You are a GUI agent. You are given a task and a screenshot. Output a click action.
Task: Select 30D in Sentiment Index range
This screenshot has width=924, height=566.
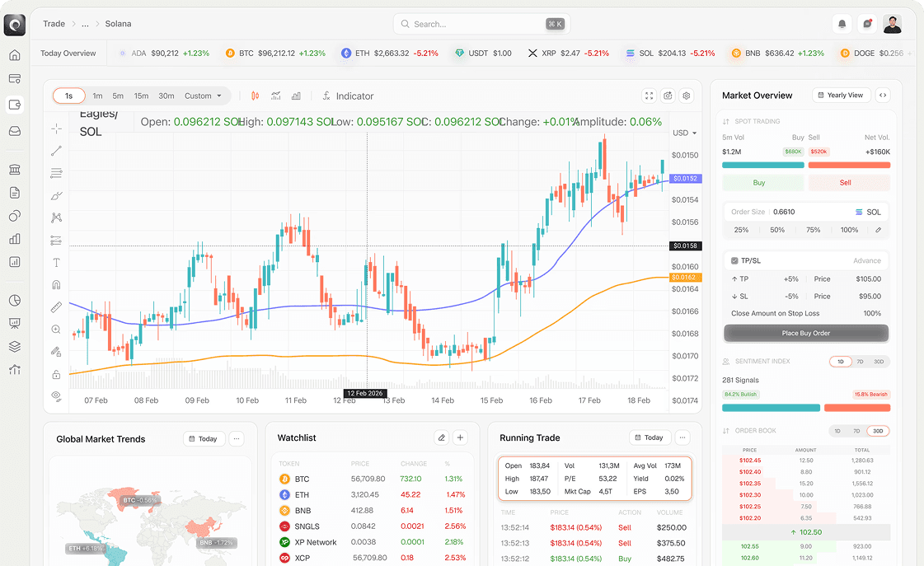coord(879,362)
